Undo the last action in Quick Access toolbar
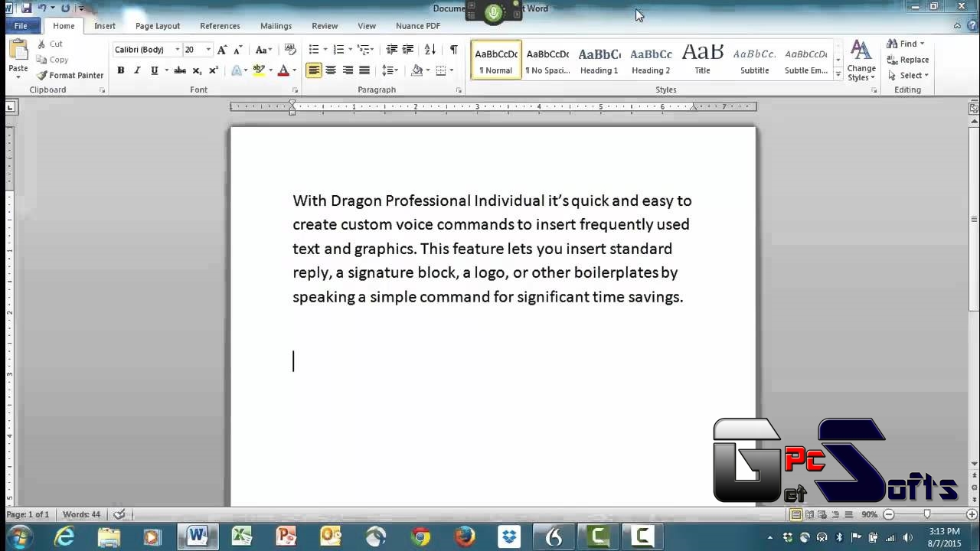Screen dimensions: 980x551 pos(43,8)
